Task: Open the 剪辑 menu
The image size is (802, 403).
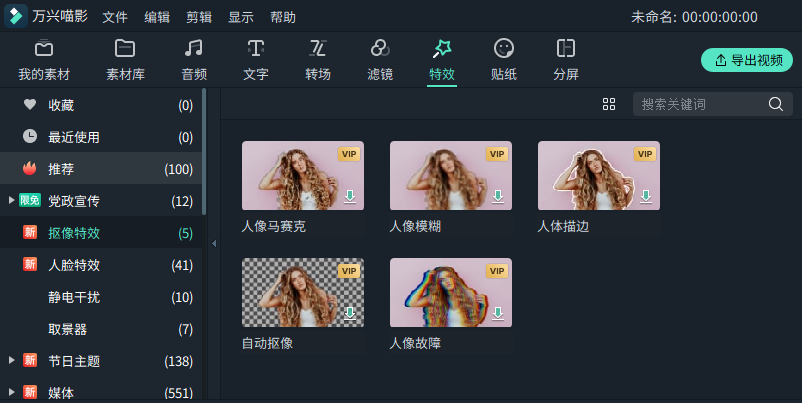Action: pos(199,17)
